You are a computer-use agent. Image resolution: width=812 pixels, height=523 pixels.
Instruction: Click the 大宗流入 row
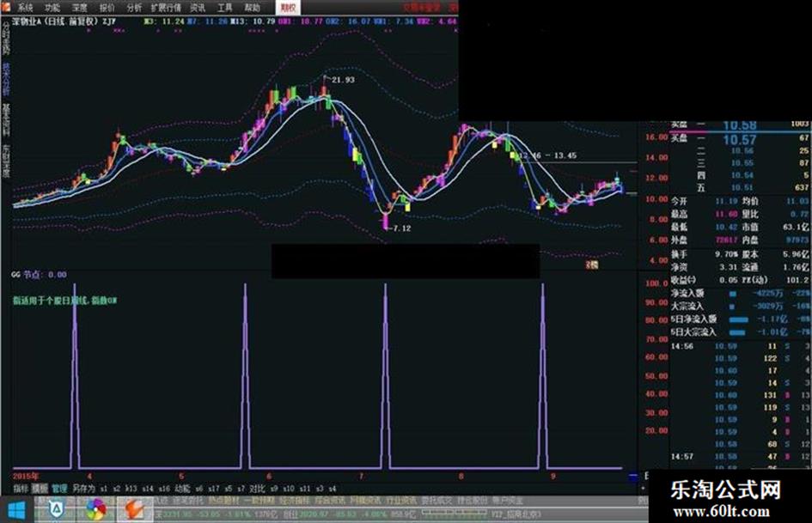pos(741,307)
